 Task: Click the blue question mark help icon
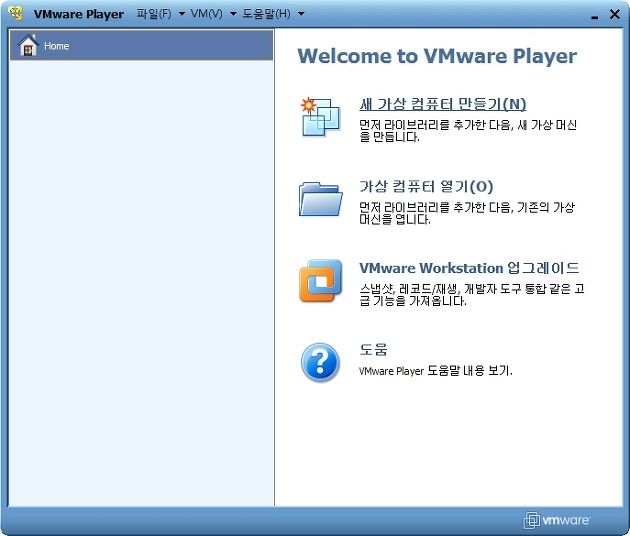tap(321, 362)
